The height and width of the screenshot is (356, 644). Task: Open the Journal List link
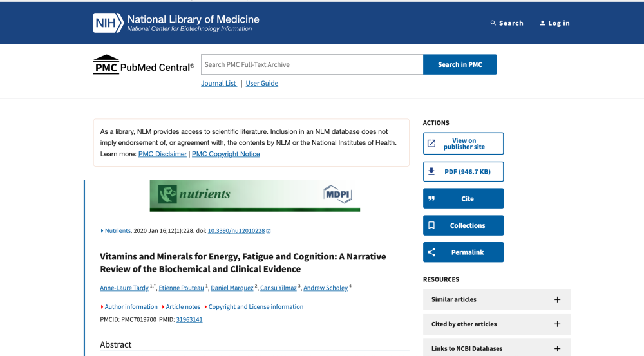coord(219,83)
